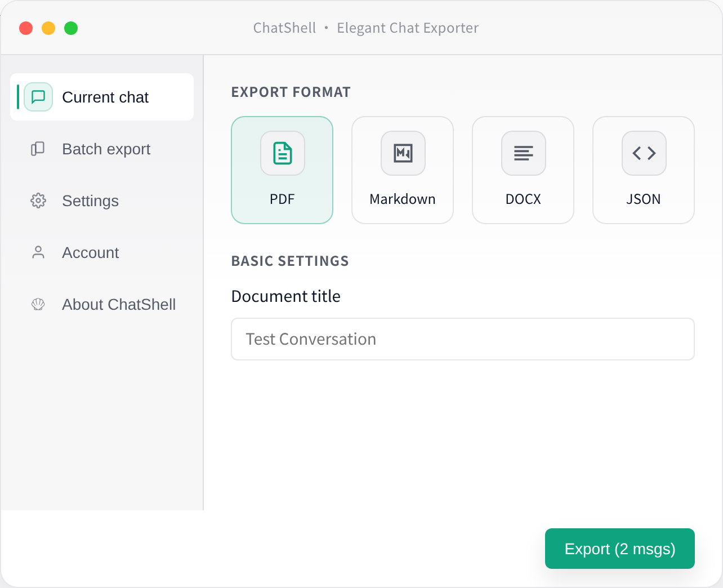Click the gear icon beside Settings
Screen dimensions: 723x588
tap(38, 201)
